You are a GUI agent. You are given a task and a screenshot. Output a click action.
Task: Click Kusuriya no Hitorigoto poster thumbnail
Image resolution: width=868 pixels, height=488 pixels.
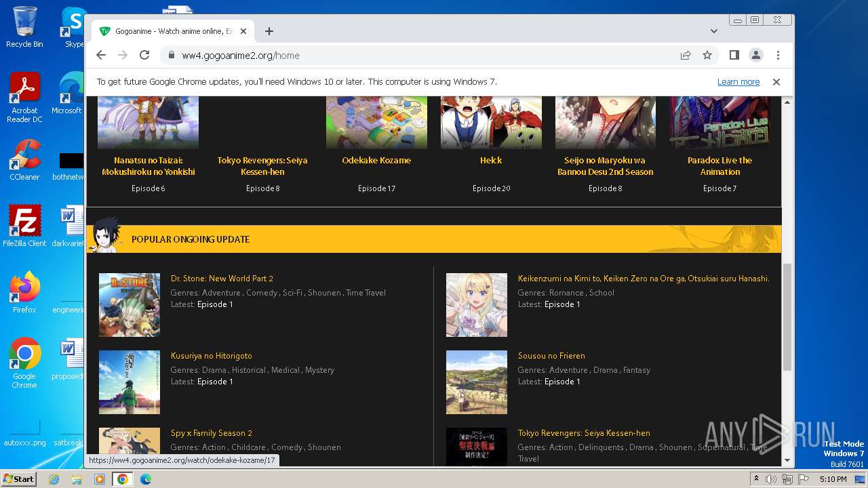point(130,382)
